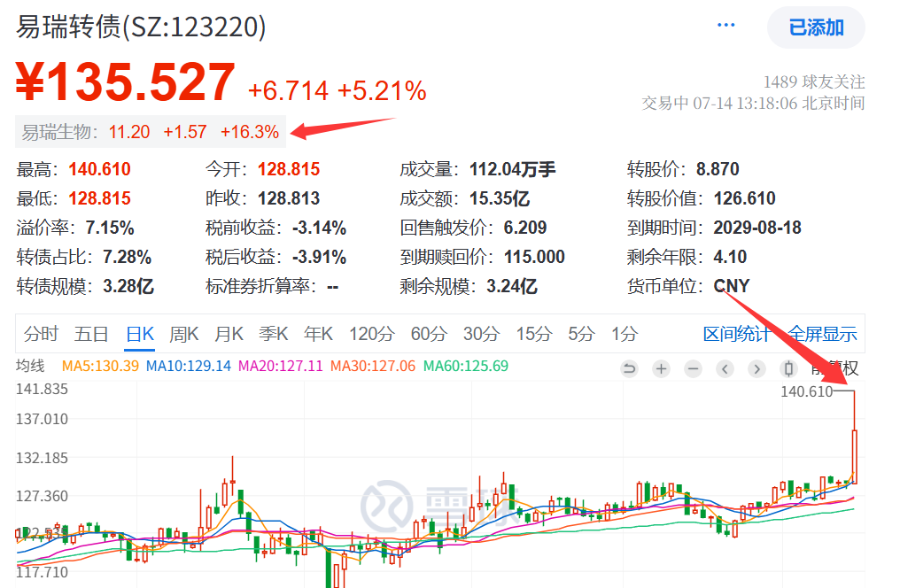Select the 周K weekly chart tab
This screenshot has height=588, width=900.
click(x=183, y=334)
